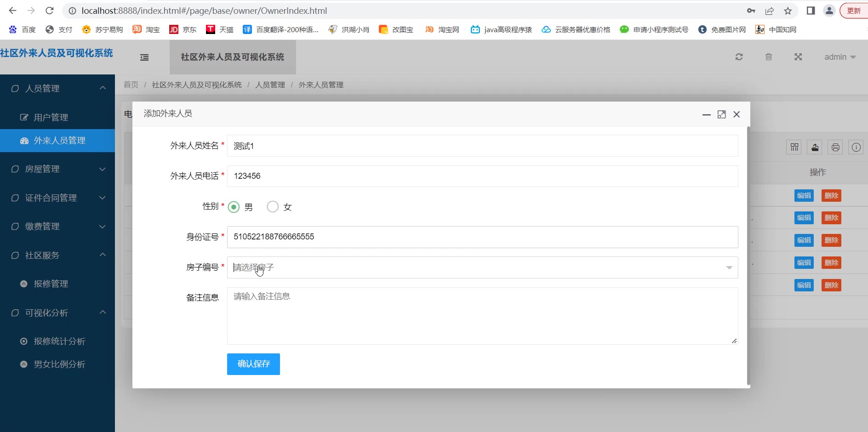Click the last row's 删除 button

click(x=831, y=285)
